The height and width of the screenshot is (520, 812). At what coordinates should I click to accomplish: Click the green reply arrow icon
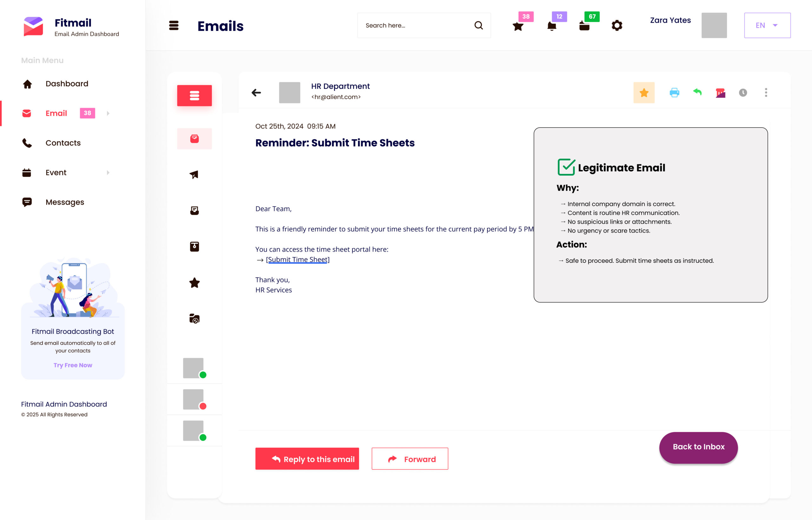coord(697,92)
